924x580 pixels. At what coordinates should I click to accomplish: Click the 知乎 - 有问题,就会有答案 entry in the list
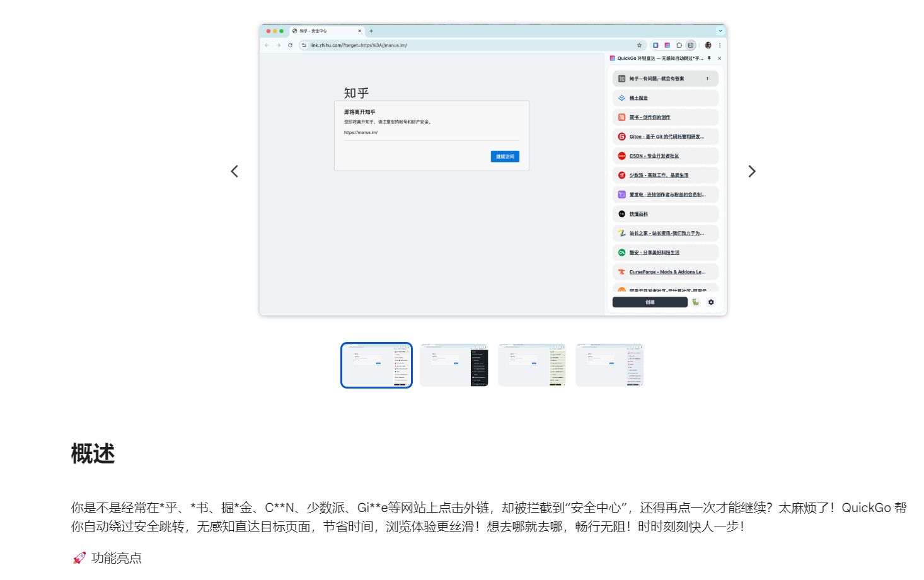pos(666,79)
